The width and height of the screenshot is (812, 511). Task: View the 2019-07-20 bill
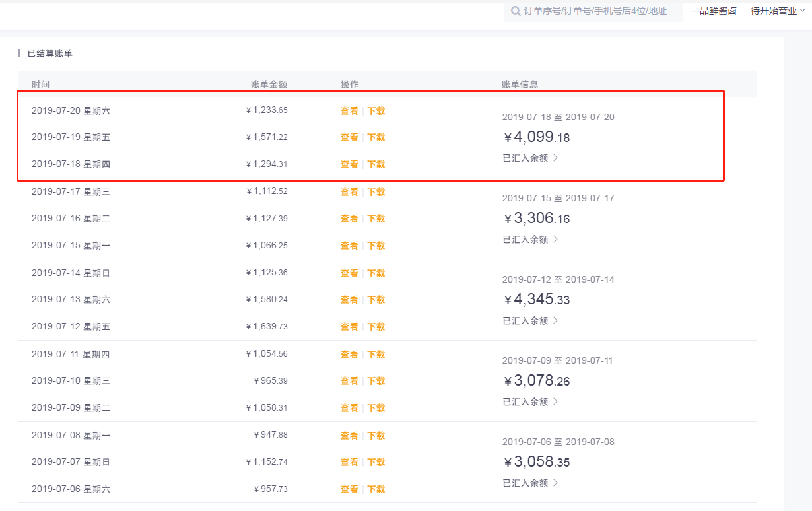pos(349,111)
